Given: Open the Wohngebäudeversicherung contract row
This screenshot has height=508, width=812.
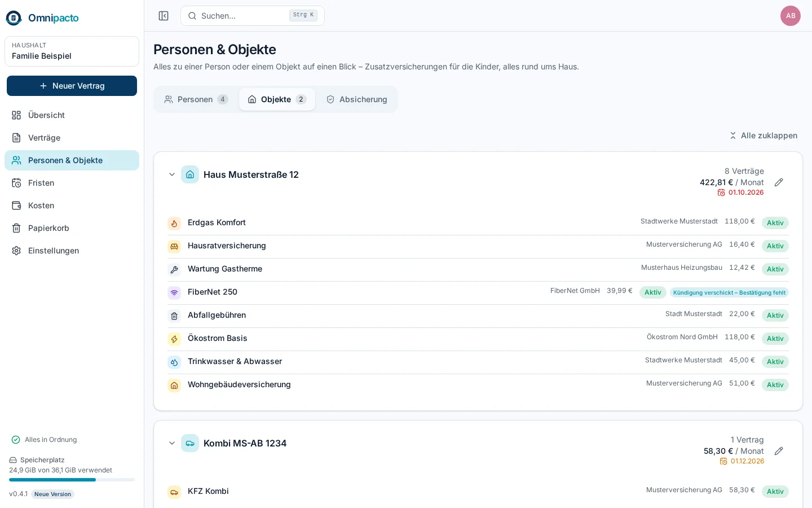Looking at the screenshot, I should [x=478, y=386].
